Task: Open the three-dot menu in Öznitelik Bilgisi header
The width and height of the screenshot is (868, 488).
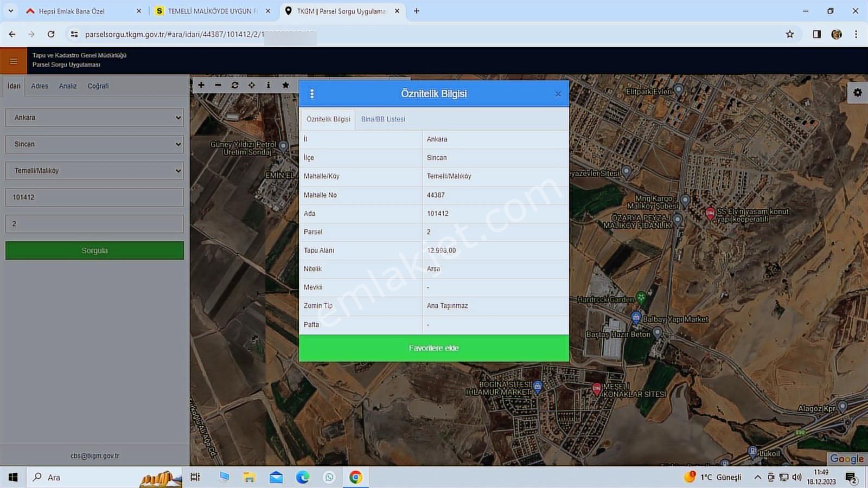Action: [312, 94]
